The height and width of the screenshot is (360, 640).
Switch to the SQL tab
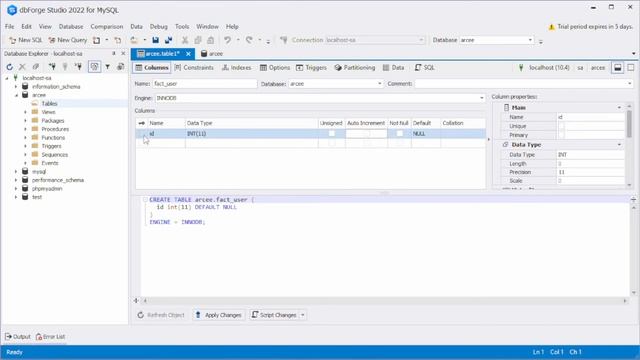pos(424,68)
